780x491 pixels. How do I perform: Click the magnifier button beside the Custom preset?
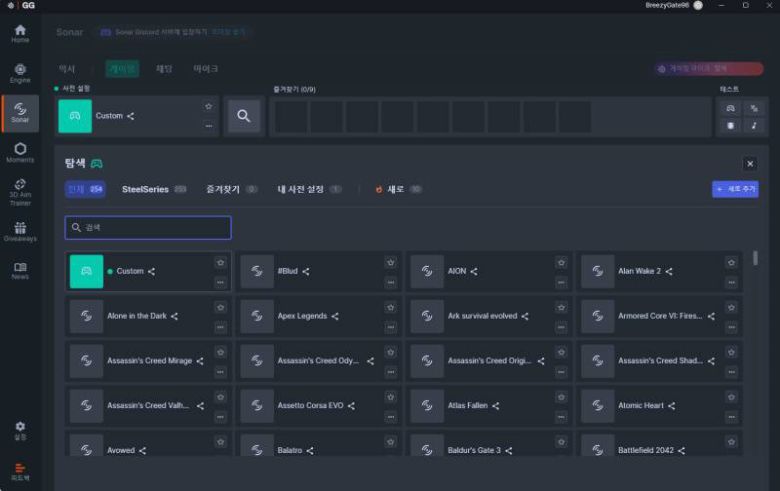[x=243, y=116]
